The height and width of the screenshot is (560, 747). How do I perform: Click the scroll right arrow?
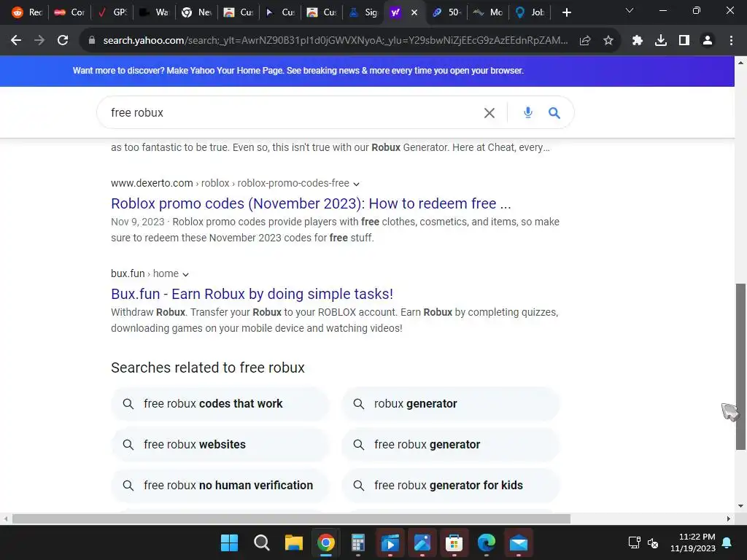729,518
